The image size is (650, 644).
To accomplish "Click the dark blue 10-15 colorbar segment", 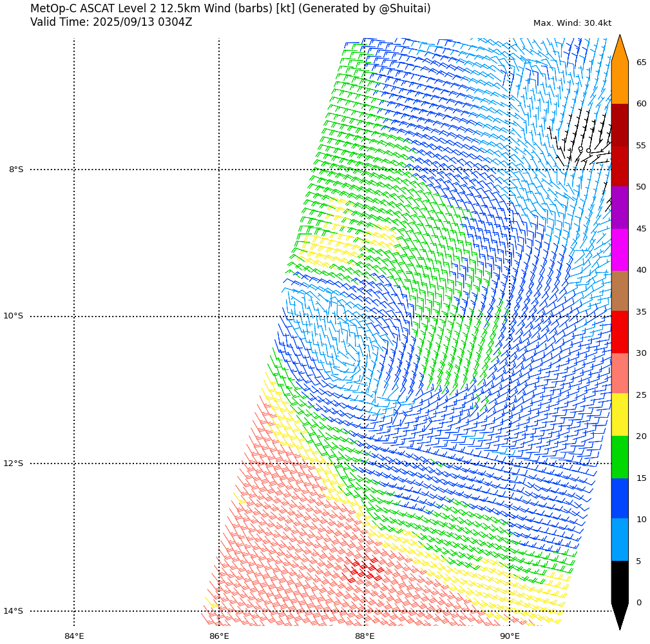I will [620, 498].
